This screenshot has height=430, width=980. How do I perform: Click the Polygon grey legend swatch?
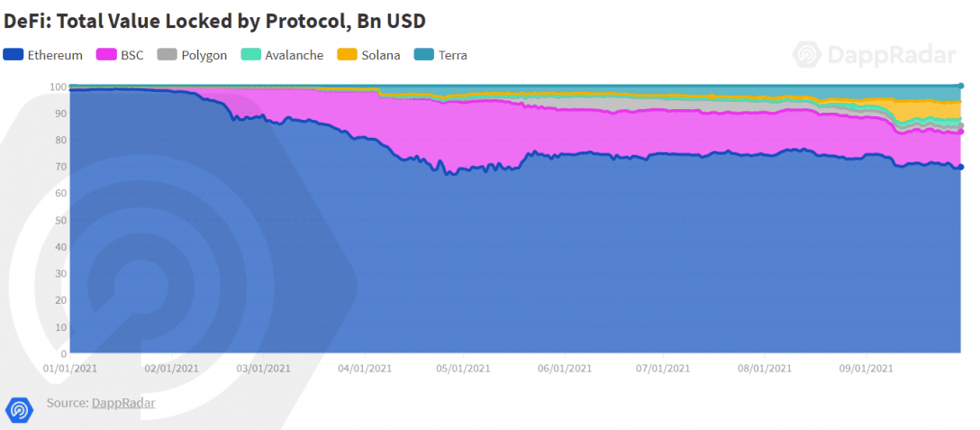click(167, 55)
